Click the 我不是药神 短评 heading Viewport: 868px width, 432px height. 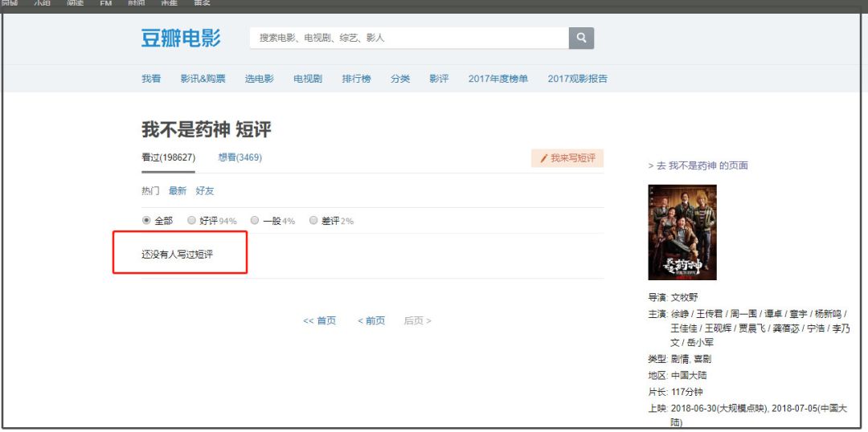207,130
